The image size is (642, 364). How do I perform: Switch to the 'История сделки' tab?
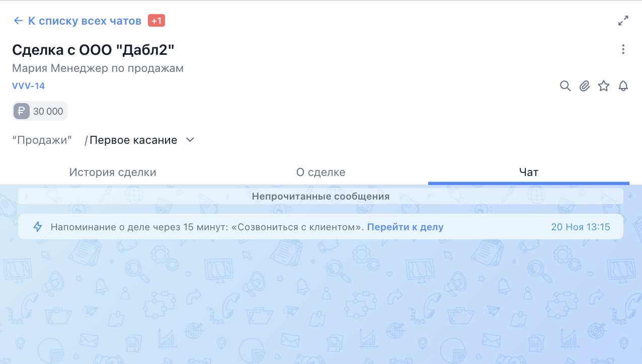pyautogui.click(x=113, y=172)
